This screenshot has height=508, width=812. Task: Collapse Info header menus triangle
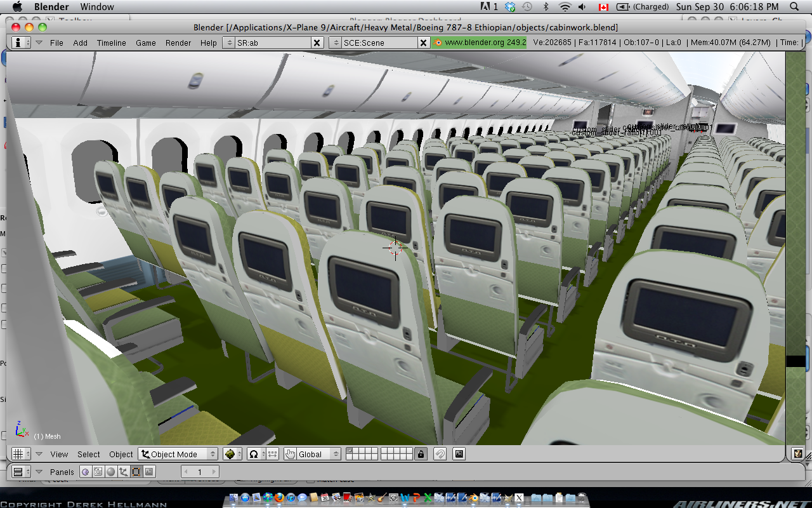point(39,43)
